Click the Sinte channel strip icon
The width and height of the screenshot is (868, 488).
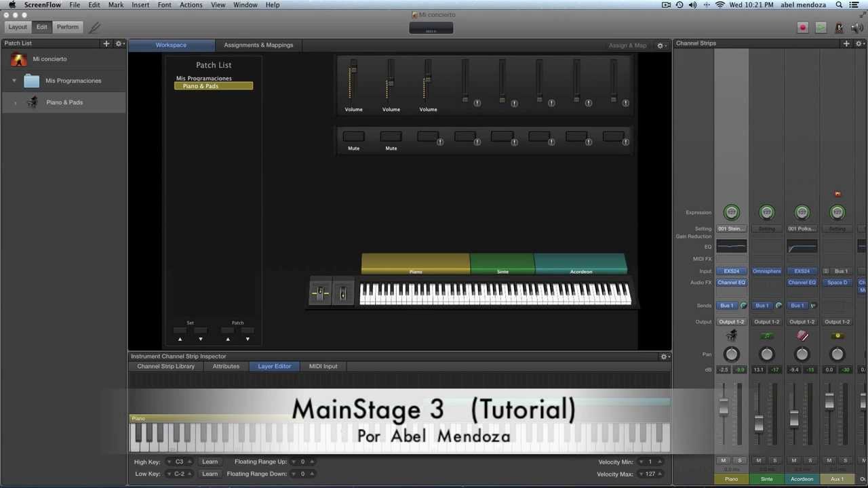[767, 335]
